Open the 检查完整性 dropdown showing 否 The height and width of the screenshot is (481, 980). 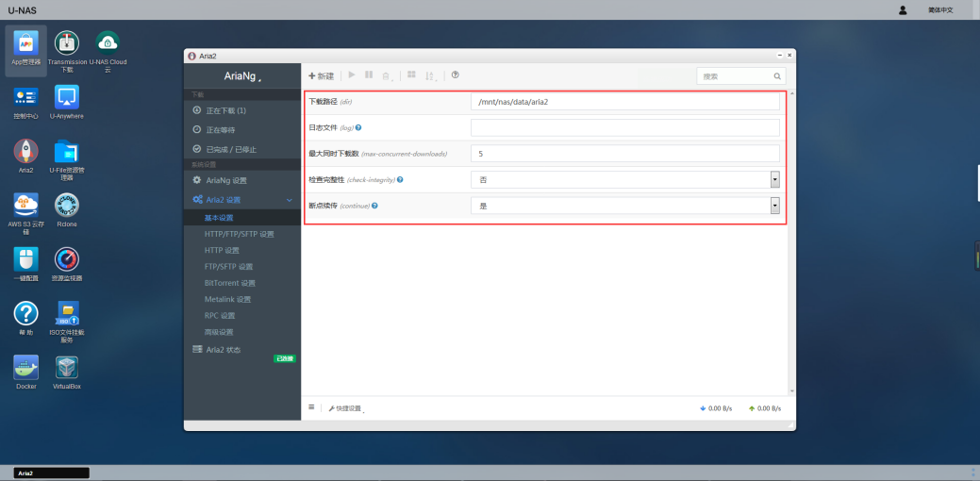pos(625,180)
